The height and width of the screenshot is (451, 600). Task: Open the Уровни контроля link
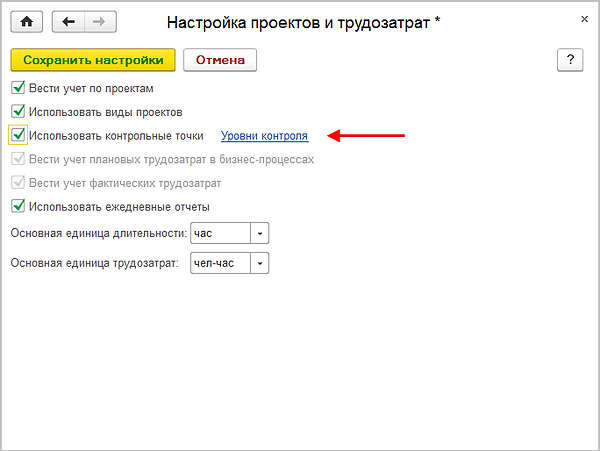[264, 136]
